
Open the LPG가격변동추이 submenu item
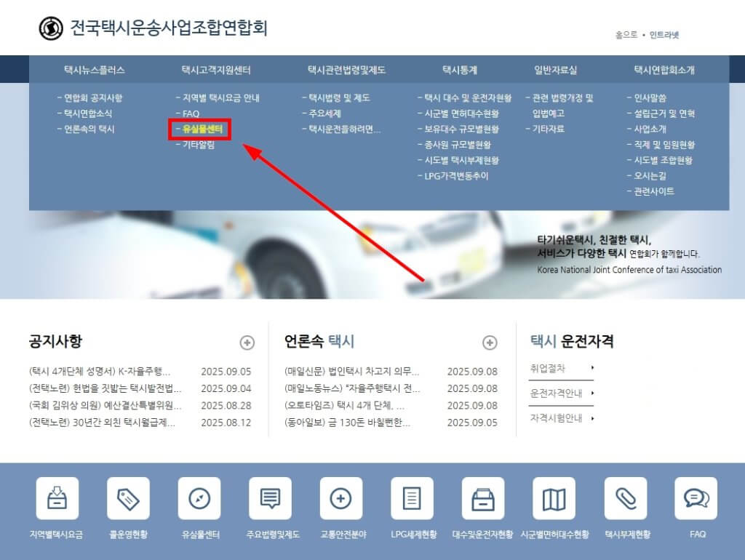456,176
